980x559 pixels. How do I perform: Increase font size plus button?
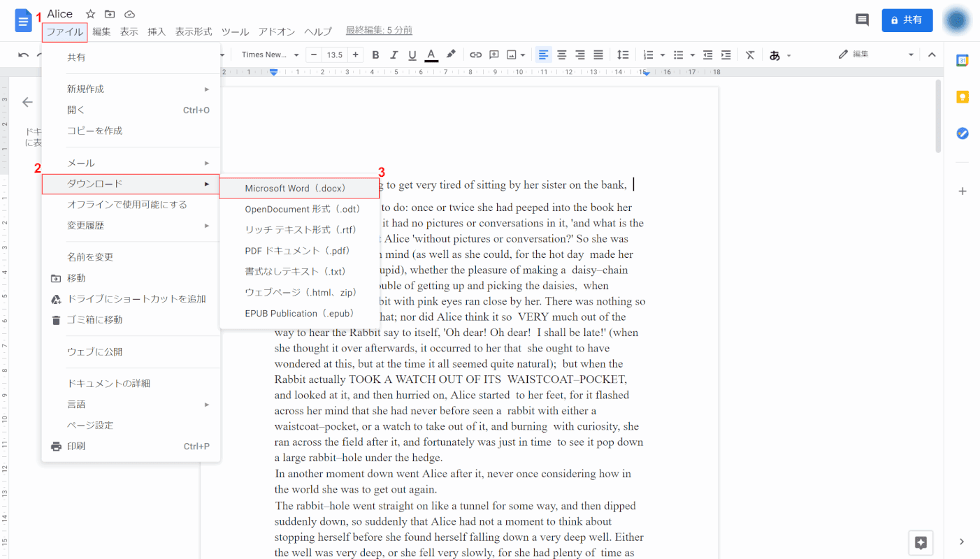pyautogui.click(x=356, y=55)
